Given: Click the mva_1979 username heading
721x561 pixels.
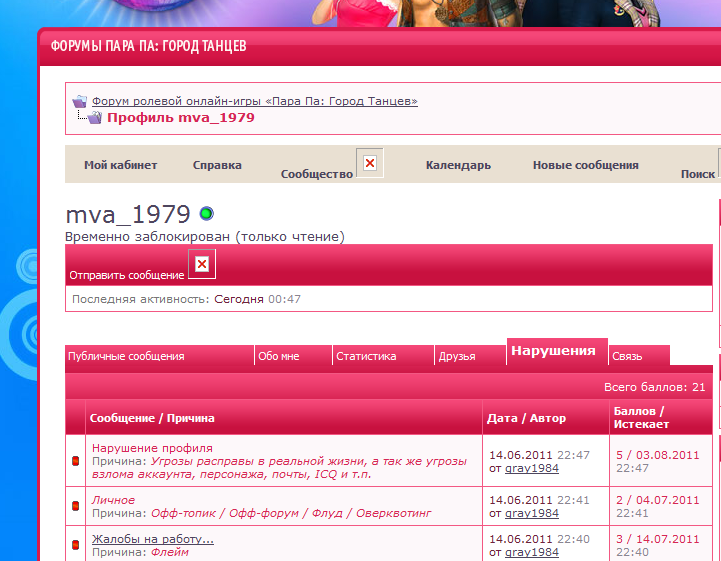Looking at the screenshot, I should coord(128,214).
